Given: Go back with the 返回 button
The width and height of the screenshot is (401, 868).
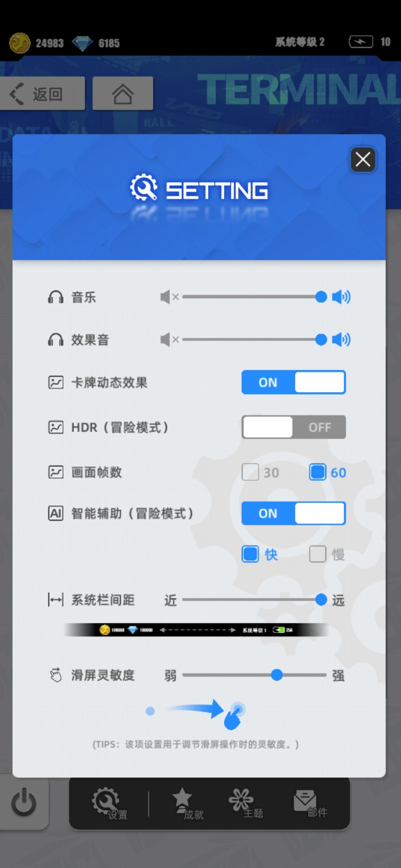Looking at the screenshot, I should tap(42, 93).
